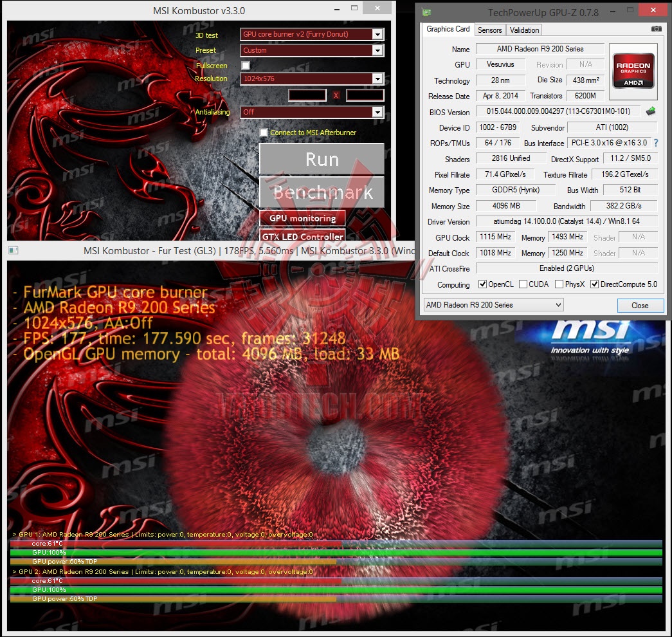The height and width of the screenshot is (637, 672).
Task: Click the GPU field showing Vesuvius
Action: click(500, 64)
